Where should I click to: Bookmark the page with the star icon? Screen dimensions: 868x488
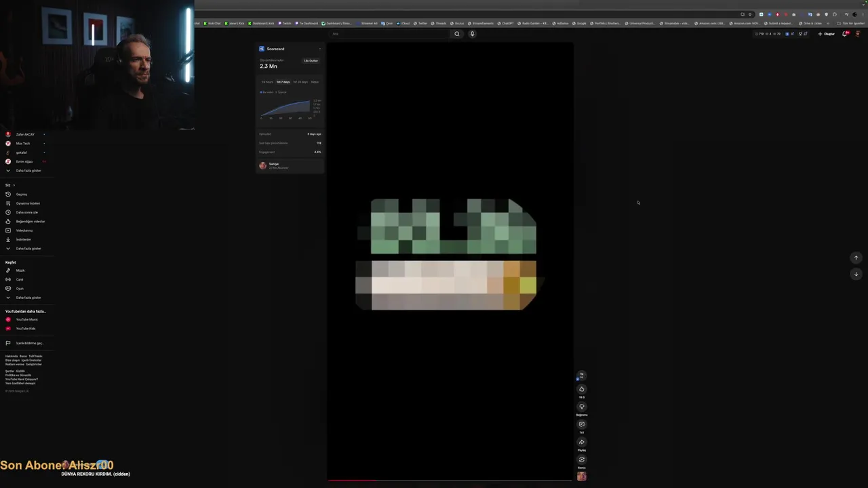click(750, 14)
